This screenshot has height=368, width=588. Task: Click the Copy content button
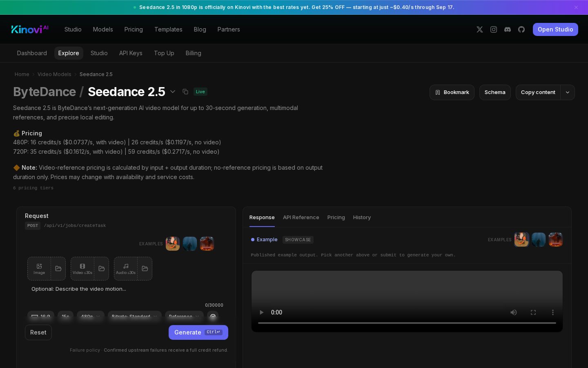pyautogui.click(x=538, y=92)
